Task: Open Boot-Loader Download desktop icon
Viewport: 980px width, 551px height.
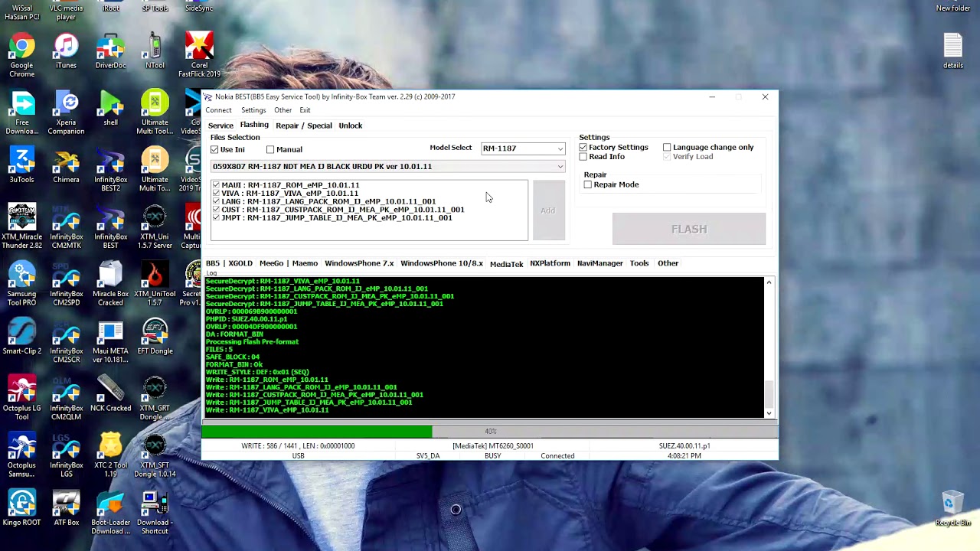Action: (x=110, y=513)
